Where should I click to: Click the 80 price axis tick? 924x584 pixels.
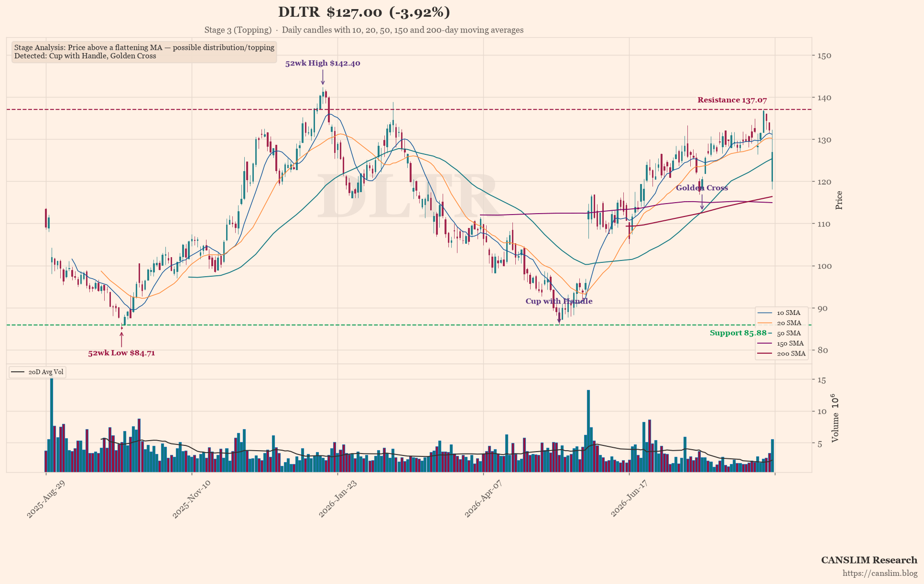(x=822, y=350)
